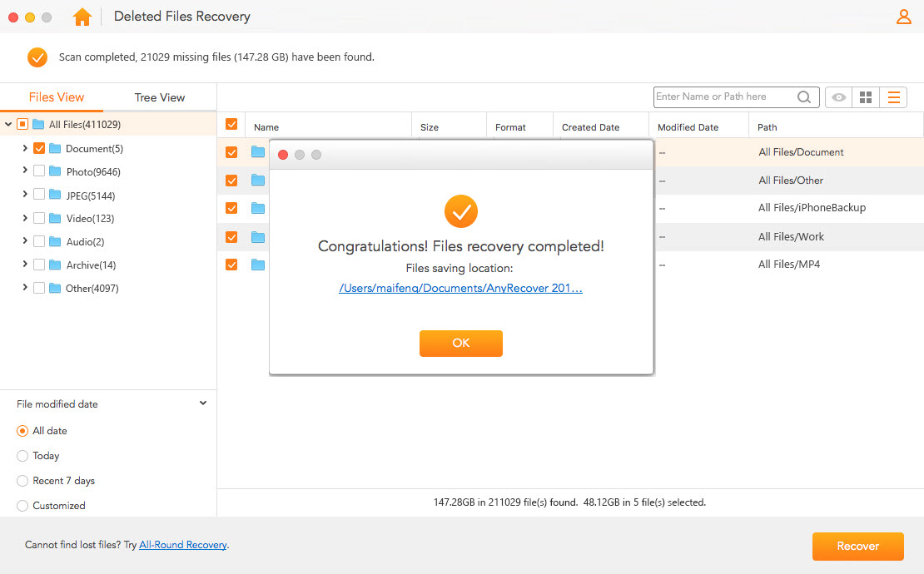This screenshot has height=574, width=924.
Task: Click the orange scan completed checkmark icon
Action: coord(37,57)
